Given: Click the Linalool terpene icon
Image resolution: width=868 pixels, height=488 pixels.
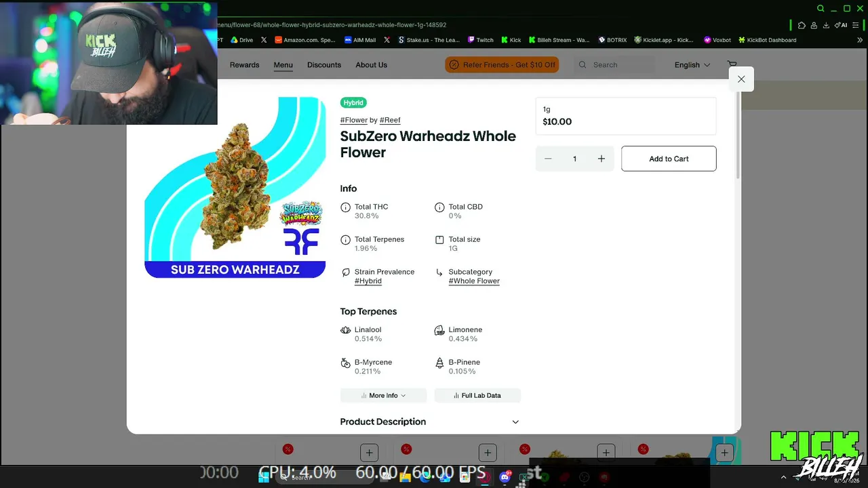Looking at the screenshot, I should [x=345, y=330].
